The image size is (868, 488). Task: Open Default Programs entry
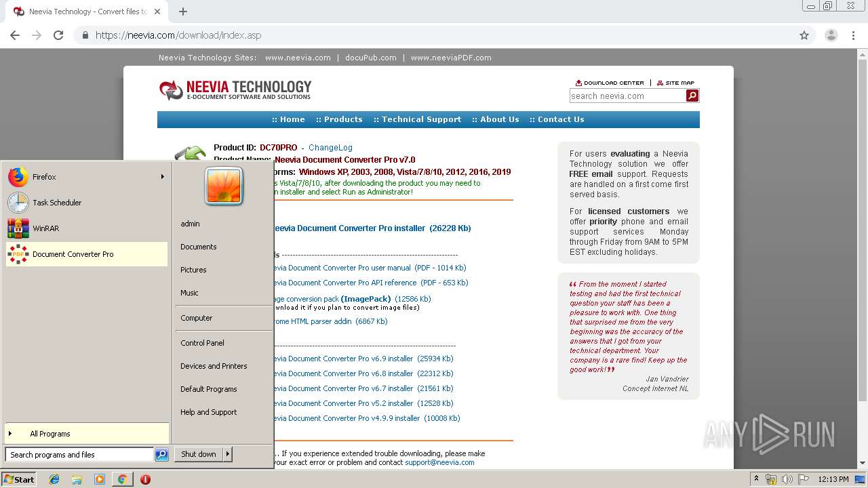coord(209,389)
